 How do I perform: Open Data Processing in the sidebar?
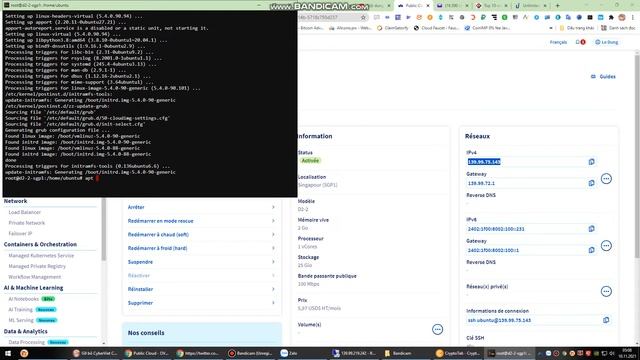point(27,342)
